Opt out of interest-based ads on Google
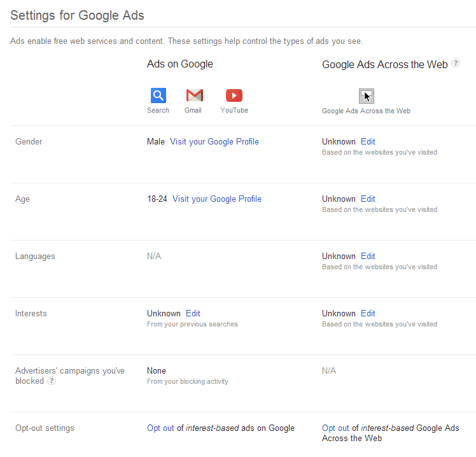Screen dimensions: 476x457 click(160, 428)
